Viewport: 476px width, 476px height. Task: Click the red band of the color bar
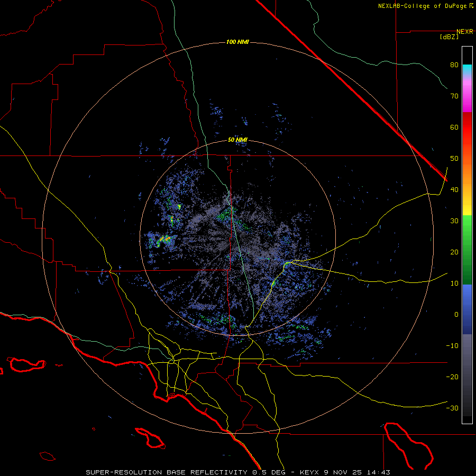(x=467, y=127)
